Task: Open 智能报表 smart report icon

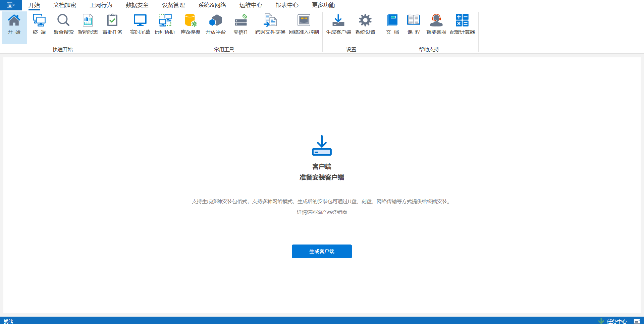Action: (88, 21)
